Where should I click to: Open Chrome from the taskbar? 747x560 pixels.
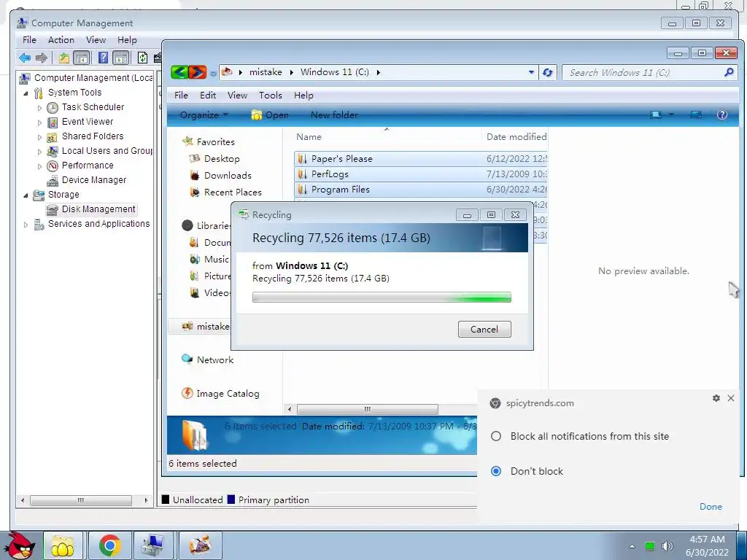(109, 545)
